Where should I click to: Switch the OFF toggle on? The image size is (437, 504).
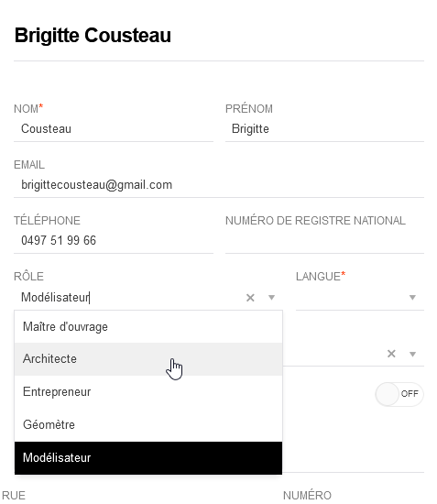click(399, 394)
